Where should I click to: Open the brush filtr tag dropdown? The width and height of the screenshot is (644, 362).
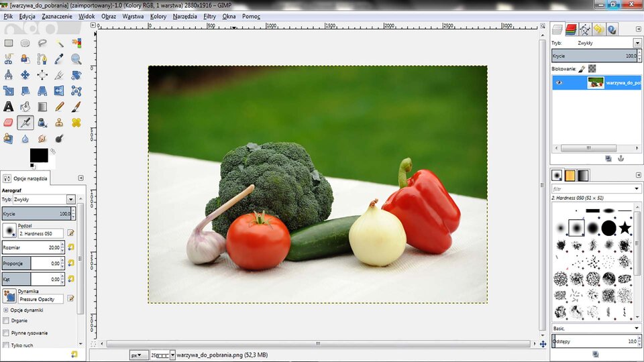coord(637,189)
